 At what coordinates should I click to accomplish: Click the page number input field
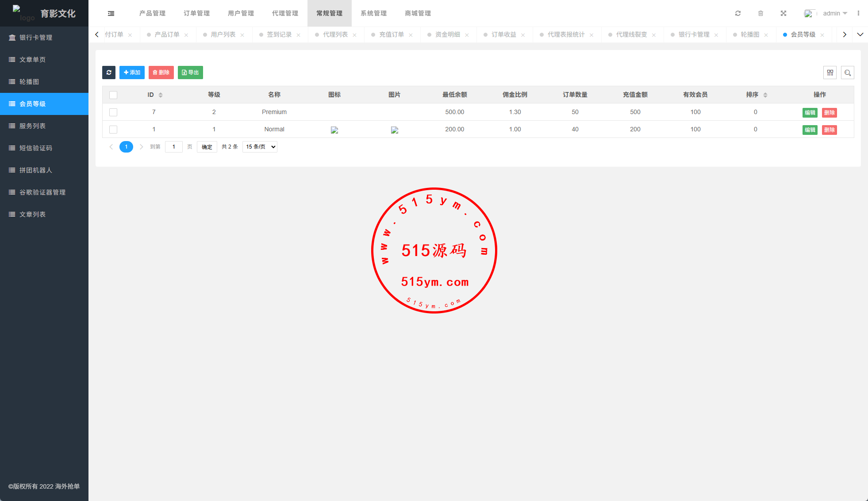click(174, 147)
